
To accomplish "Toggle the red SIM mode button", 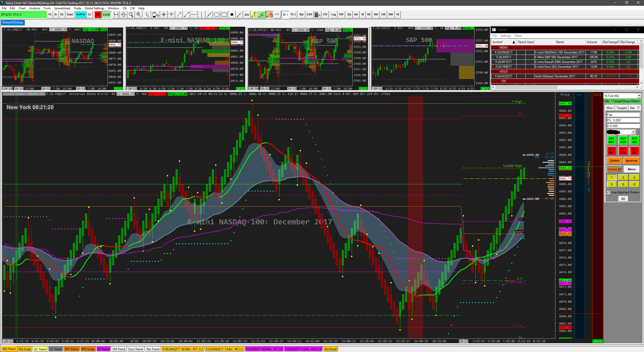I will tap(98, 15).
